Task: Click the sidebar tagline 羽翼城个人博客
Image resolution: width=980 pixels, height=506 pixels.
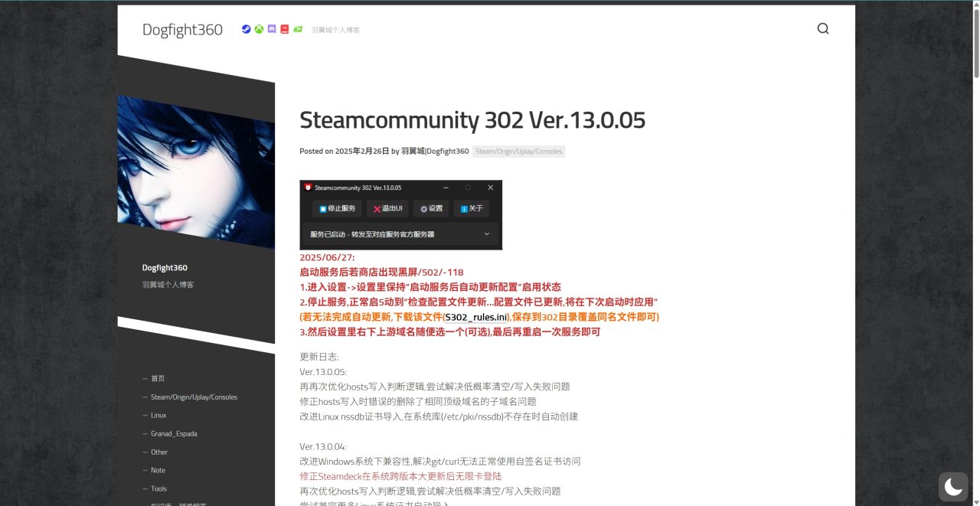Action: point(168,285)
